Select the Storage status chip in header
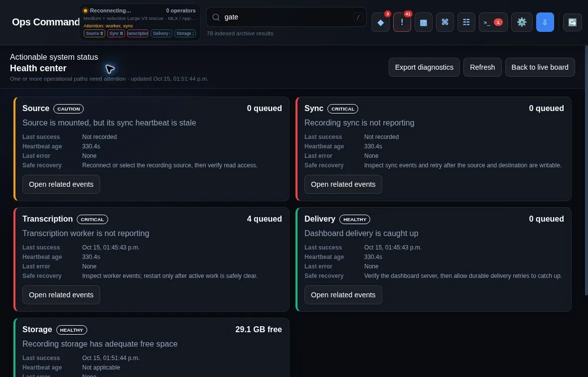This screenshot has width=588, height=377. (x=185, y=33)
